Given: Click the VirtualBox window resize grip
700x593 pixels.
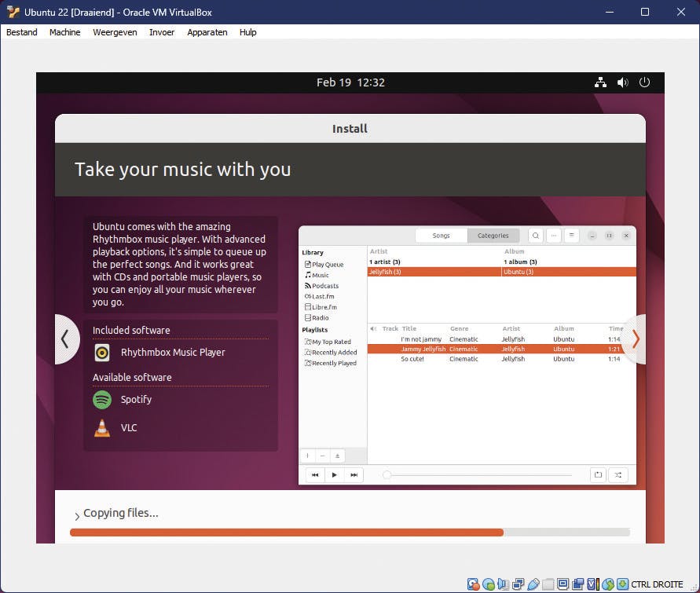Looking at the screenshot, I should tap(695, 588).
